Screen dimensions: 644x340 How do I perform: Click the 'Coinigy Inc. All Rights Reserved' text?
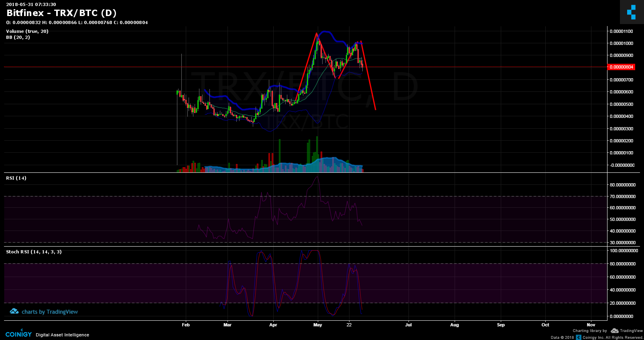tap(613, 338)
